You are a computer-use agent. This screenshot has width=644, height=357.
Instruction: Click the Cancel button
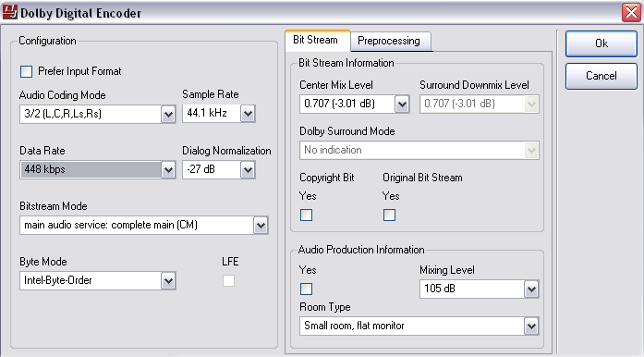coord(601,76)
